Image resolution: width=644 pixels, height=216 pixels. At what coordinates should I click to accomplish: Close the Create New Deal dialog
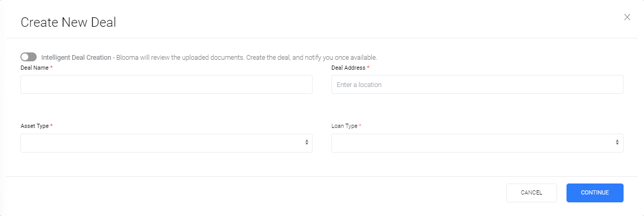(627, 17)
